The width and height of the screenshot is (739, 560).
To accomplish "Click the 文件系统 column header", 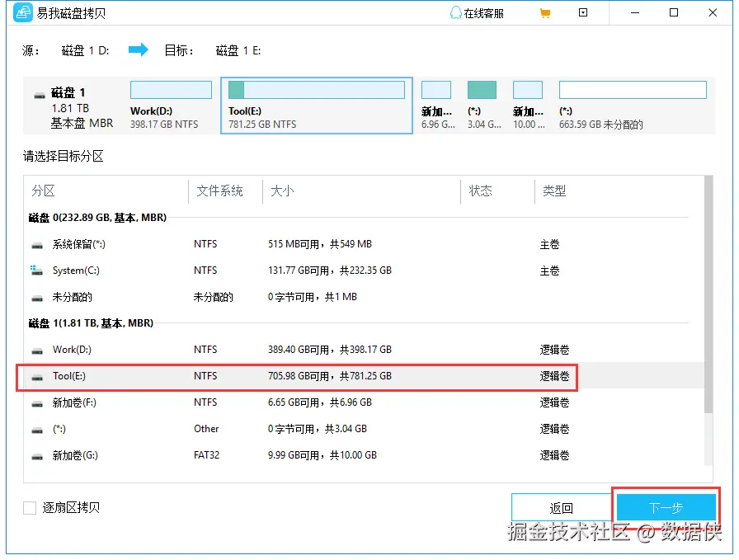I will point(219,191).
